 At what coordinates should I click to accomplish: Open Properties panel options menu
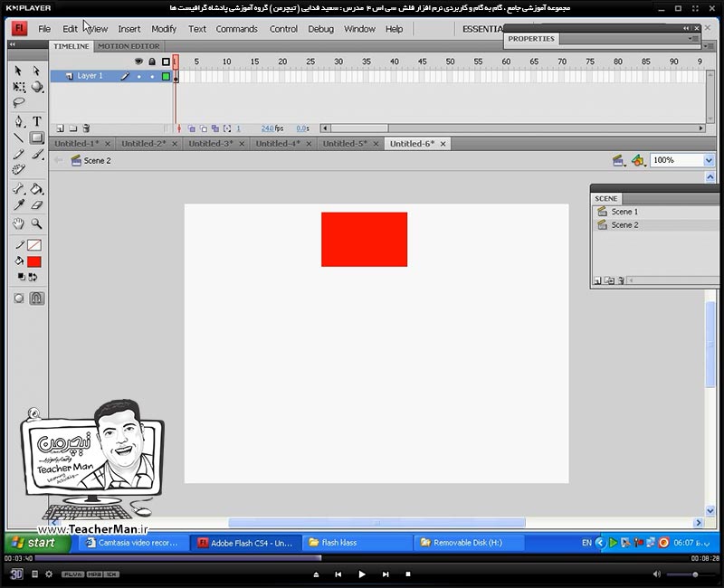click(x=693, y=39)
